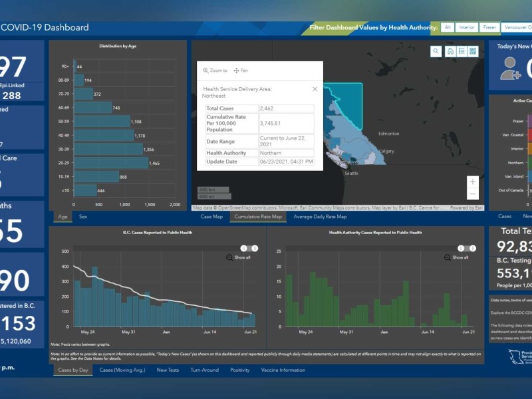
Task: Switch to the Sex distribution tab
Action: pos(83,216)
